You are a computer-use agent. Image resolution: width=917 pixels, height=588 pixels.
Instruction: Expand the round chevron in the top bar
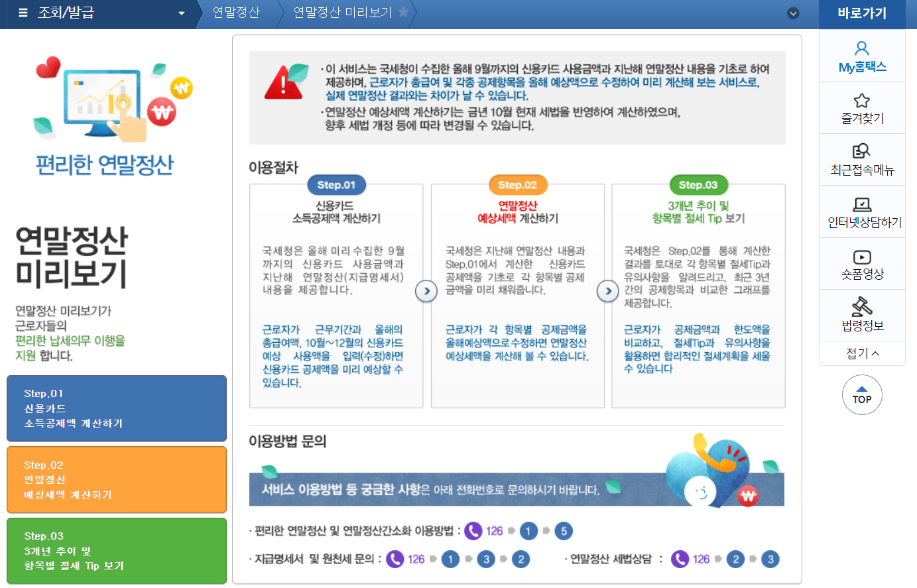tap(793, 13)
